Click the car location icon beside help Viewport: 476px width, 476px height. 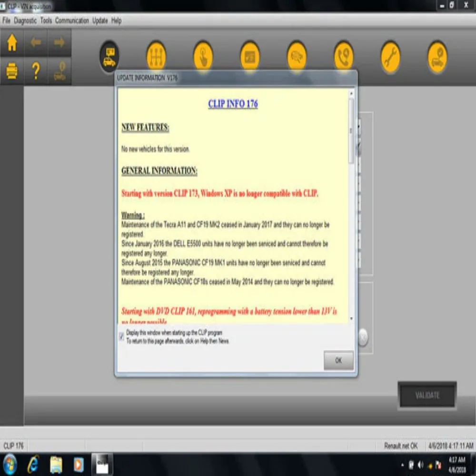coord(59,71)
